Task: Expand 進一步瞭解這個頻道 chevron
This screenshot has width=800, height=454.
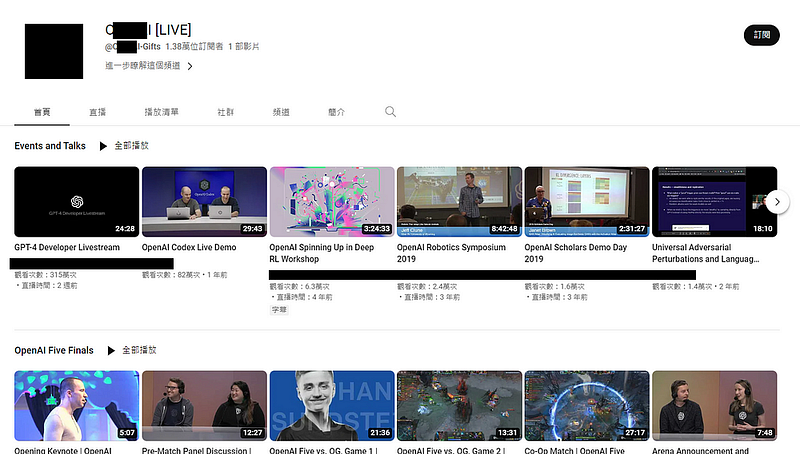Action: click(190, 66)
